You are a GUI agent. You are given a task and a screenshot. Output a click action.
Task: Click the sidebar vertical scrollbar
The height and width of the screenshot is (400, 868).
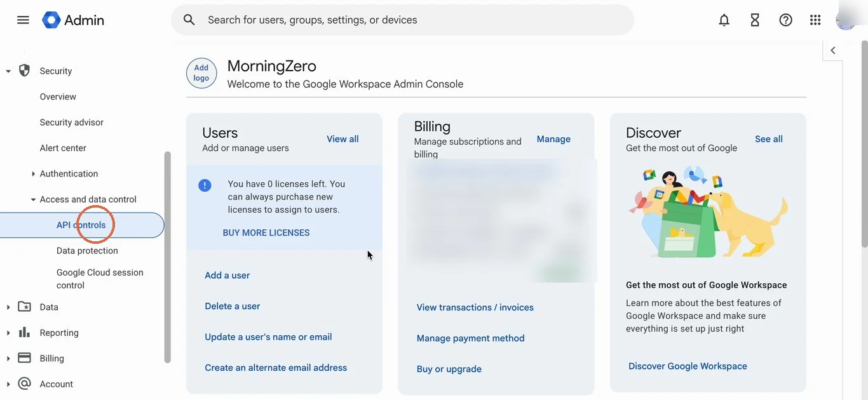click(x=168, y=257)
